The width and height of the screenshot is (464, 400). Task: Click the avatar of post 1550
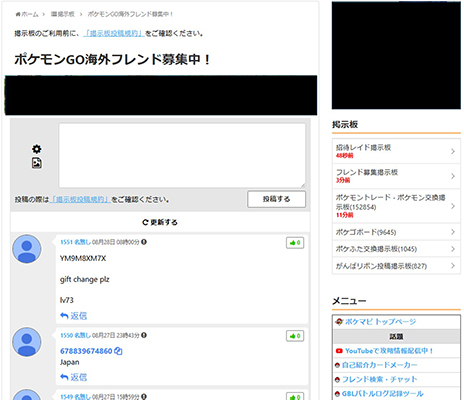27,342
